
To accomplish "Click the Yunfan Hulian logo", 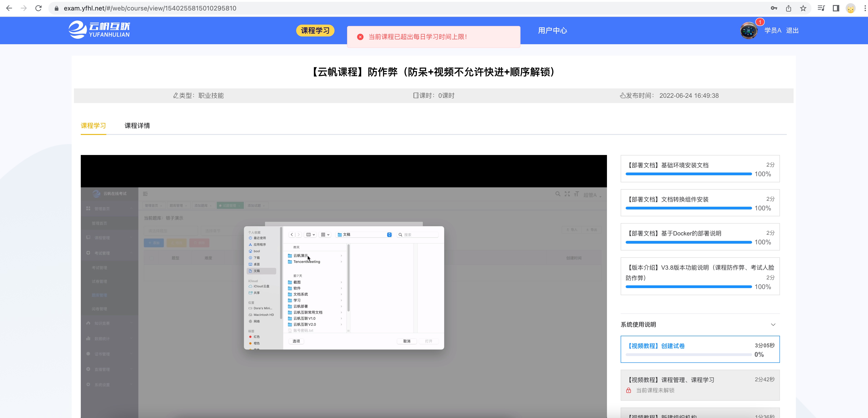I will 99,30.
